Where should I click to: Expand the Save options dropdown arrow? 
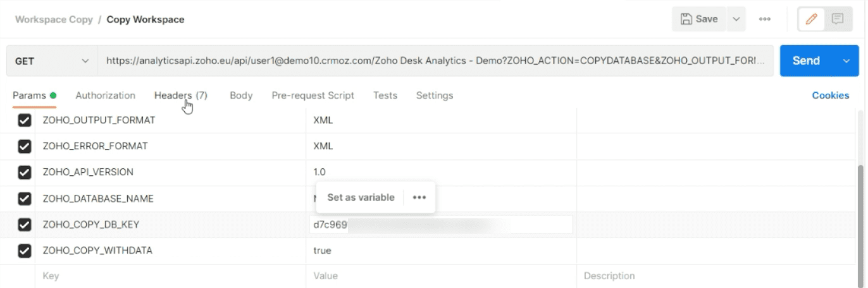736,20
